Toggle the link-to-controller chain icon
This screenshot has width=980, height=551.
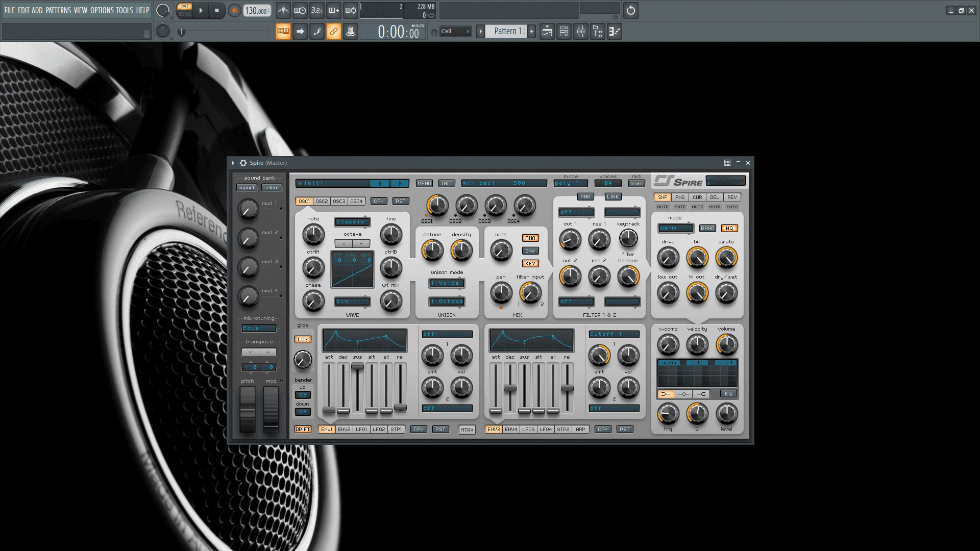334,32
